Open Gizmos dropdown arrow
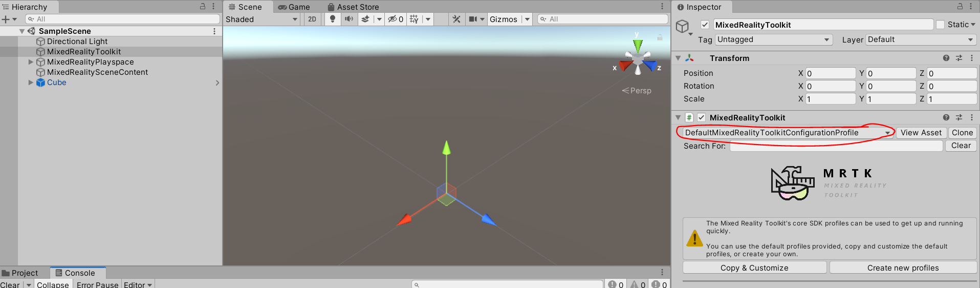 [527, 19]
